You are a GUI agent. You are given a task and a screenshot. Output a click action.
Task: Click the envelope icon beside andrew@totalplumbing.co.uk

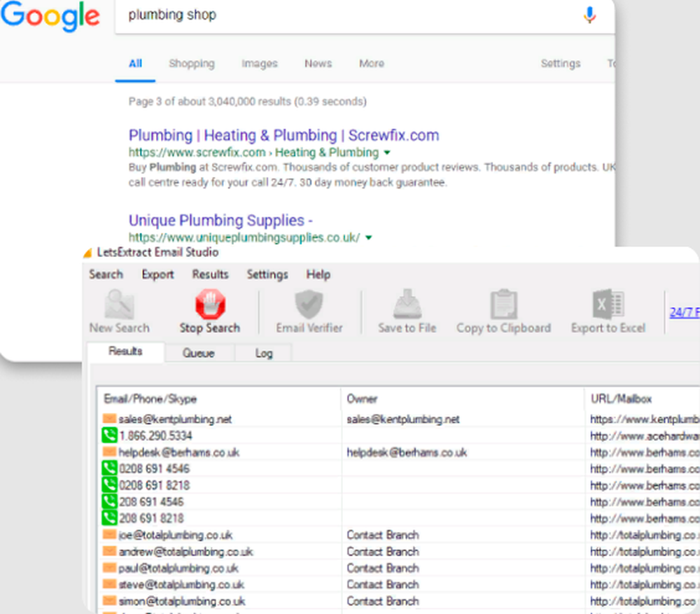[x=109, y=550]
